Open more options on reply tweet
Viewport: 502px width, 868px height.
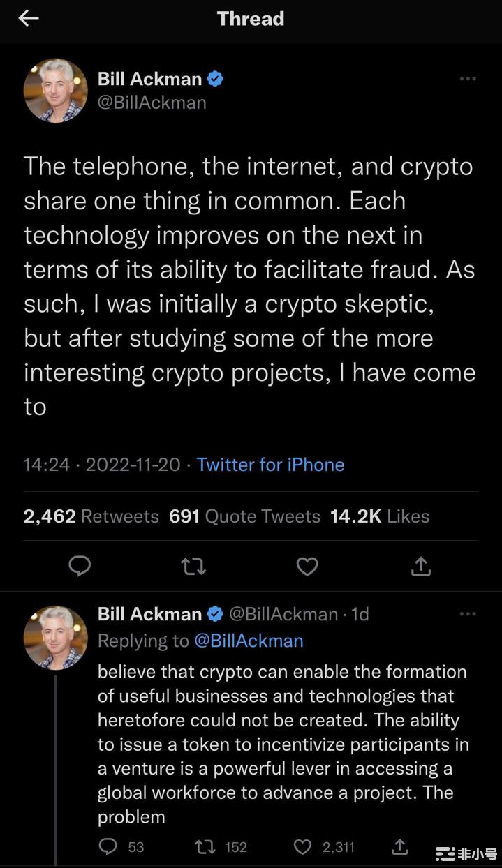[467, 614]
